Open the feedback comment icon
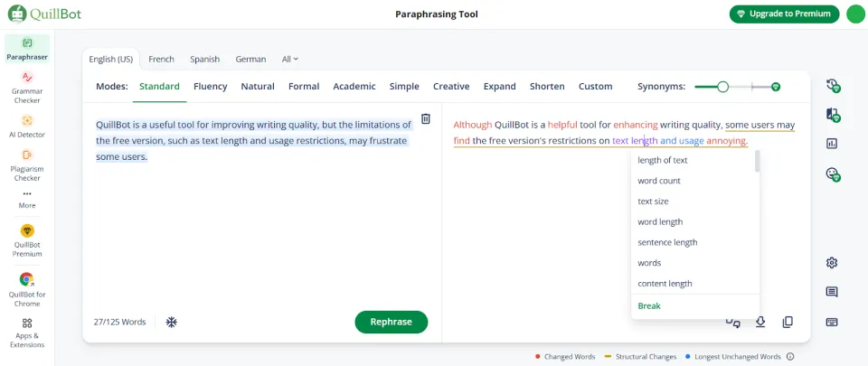Viewport: 868px width, 366px height. (x=832, y=292)
